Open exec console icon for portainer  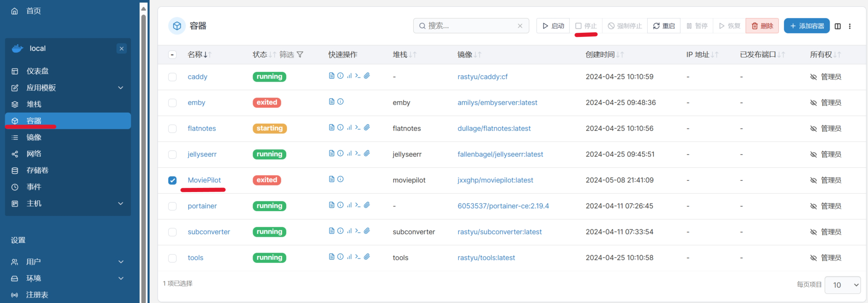click(x=358, y=205)
